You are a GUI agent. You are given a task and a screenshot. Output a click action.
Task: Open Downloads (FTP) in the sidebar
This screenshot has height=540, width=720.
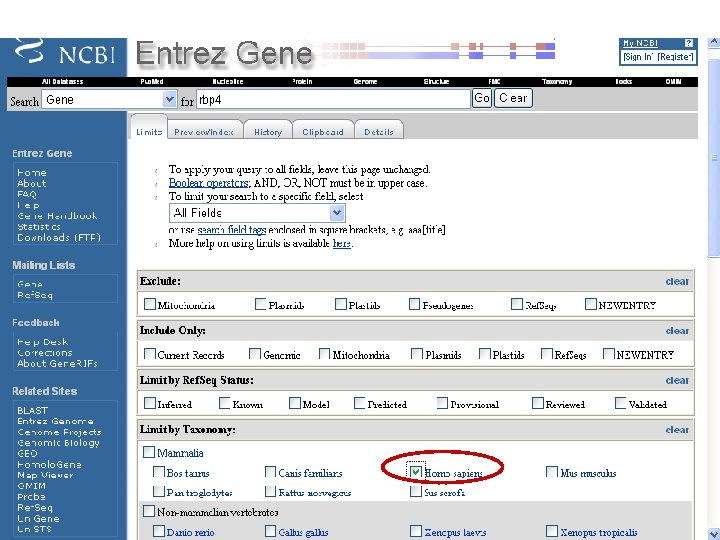(59, 238)
